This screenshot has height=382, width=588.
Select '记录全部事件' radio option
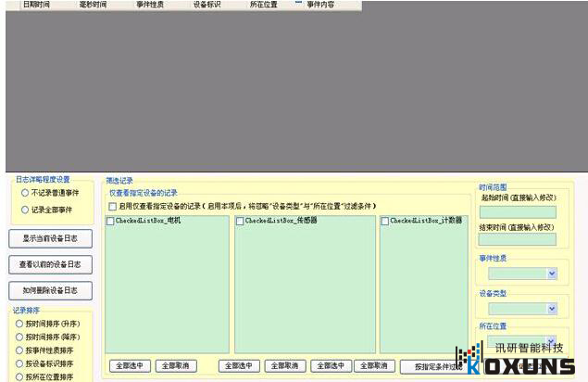(26, 210)
